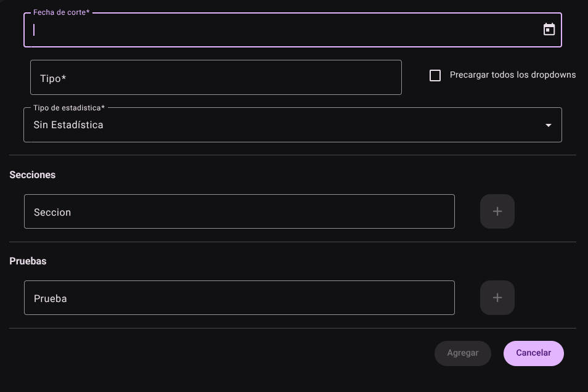Image resolution: width=588 pixels, height=392 pixels.
Task: Open the calendar picker for Fecha de corte
Action: point(549,29)
